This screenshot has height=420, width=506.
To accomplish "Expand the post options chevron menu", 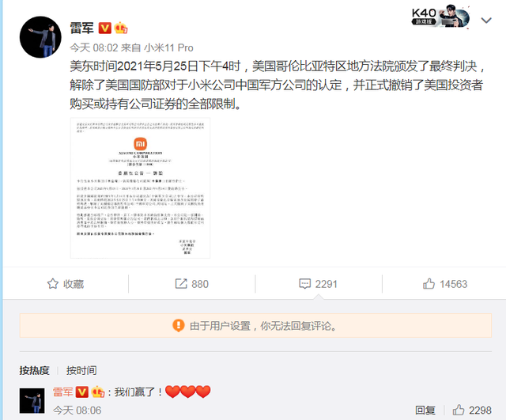I will click(486, 21).
